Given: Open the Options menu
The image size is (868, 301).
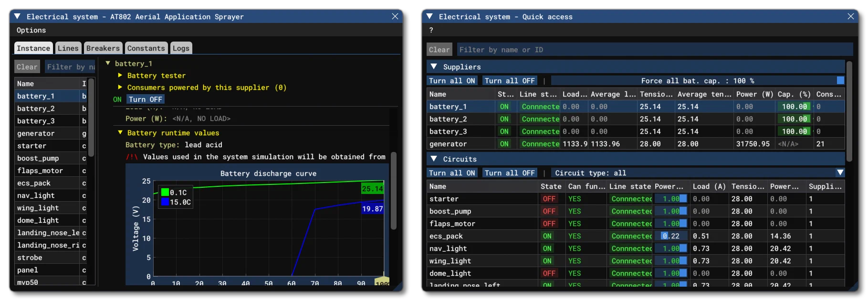Looking at the screenshot, I should [31, 30].
